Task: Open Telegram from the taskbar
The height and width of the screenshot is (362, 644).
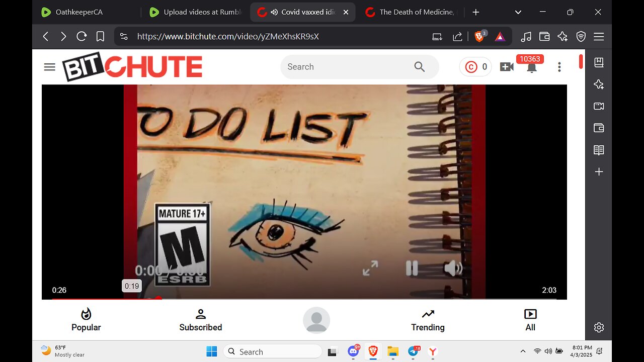Action: (x=414, y=351)
